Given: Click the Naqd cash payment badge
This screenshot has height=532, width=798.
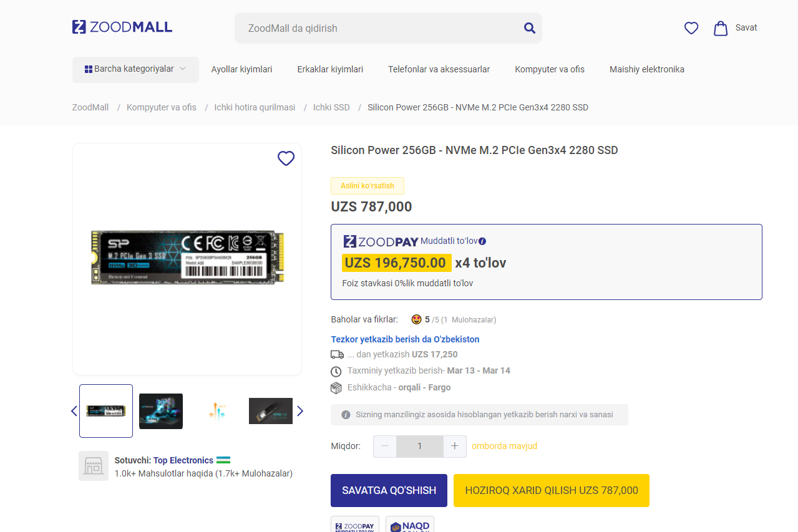Looking at the screenshot, I should coord(410,525).
